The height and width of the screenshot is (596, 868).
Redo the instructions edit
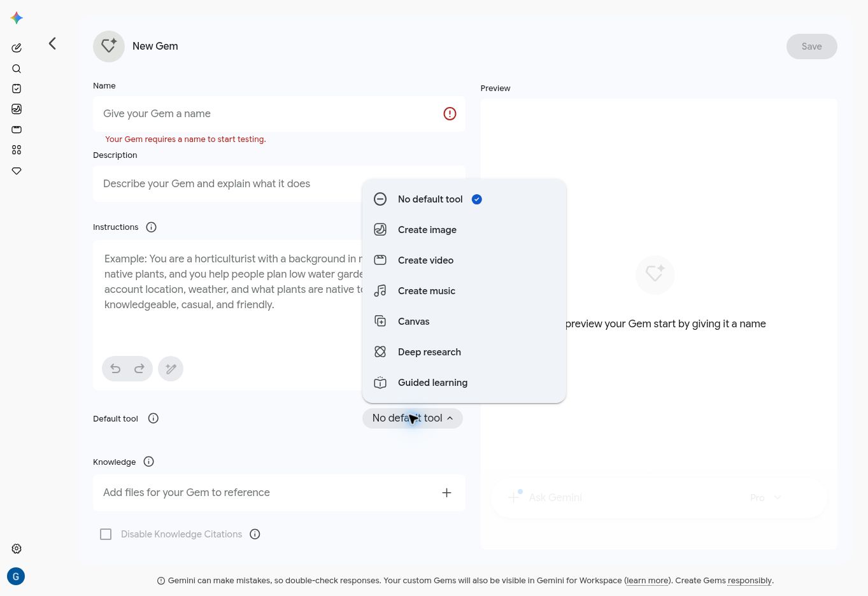tap(139, 369)
